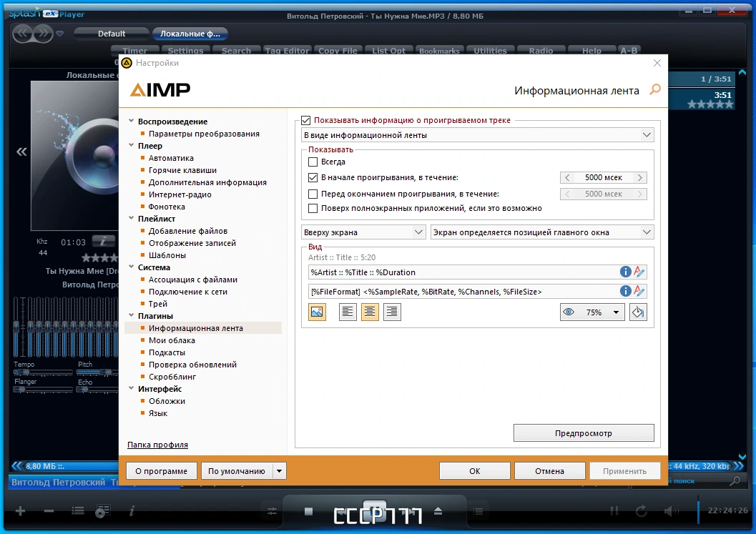Enable the 'Всегда' checkbox

(x=313, y=162)
